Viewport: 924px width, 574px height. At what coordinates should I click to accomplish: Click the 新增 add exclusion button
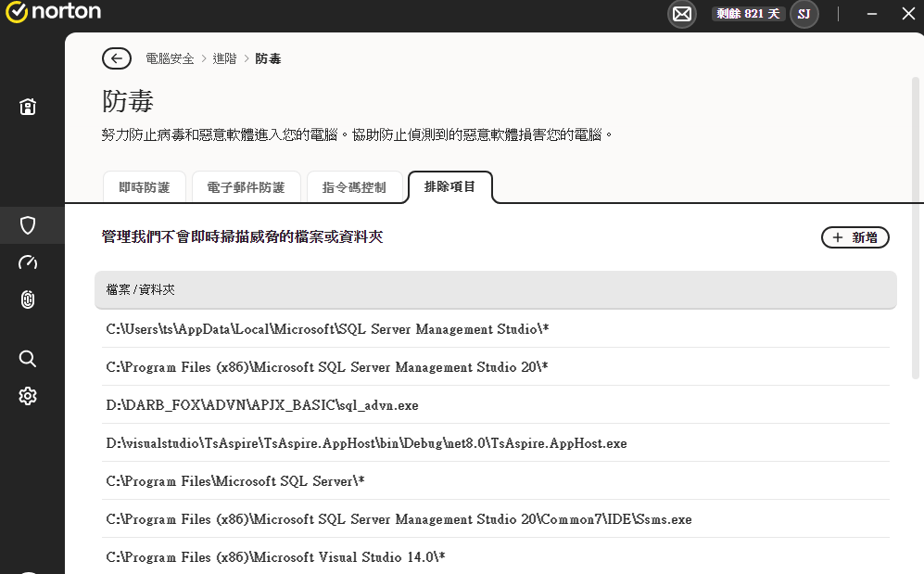(855, 237)
